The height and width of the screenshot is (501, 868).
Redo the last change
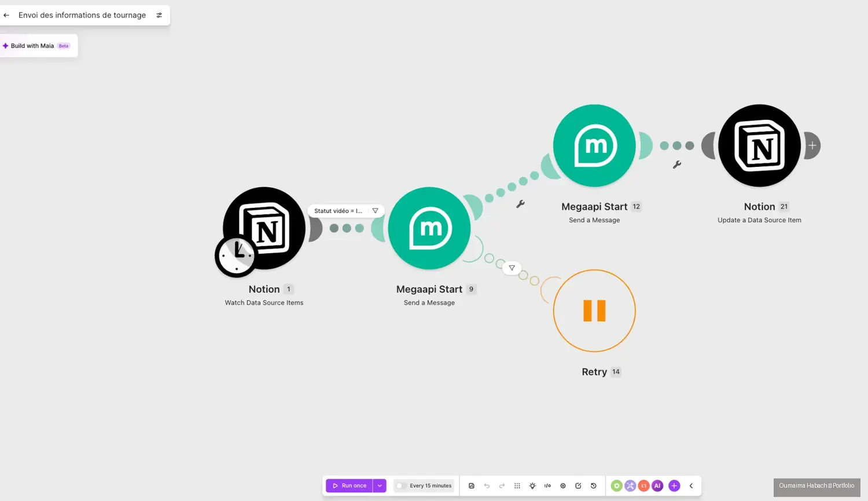(x=502, y=486)
